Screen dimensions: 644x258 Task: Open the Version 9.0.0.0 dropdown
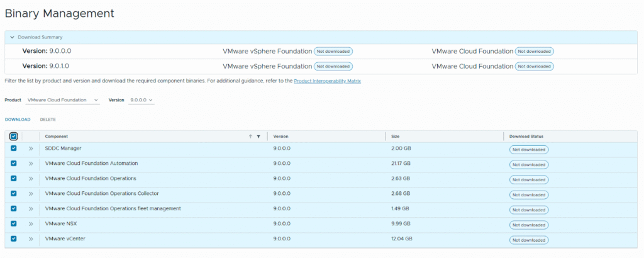point(142,100)
